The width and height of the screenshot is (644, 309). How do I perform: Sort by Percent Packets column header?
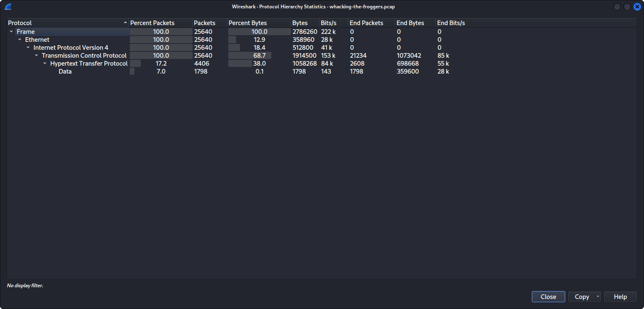point(161,23)
